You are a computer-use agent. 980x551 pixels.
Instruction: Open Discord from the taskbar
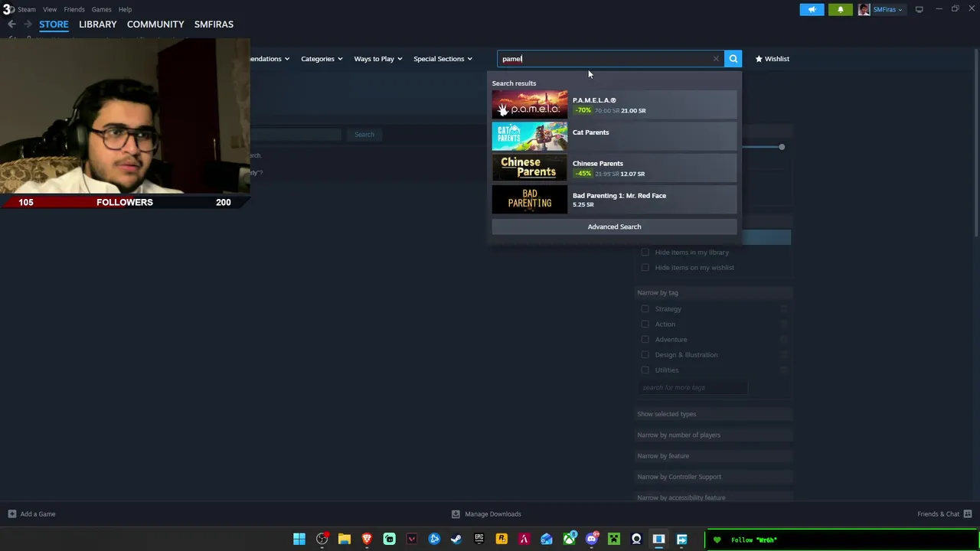click(591, 540)
